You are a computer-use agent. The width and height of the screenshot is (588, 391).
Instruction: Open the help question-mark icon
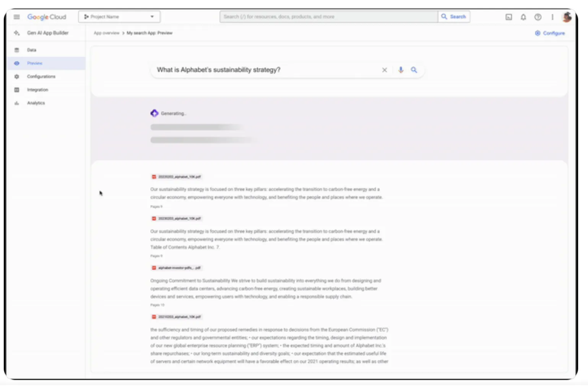click(x=538, y=17)
